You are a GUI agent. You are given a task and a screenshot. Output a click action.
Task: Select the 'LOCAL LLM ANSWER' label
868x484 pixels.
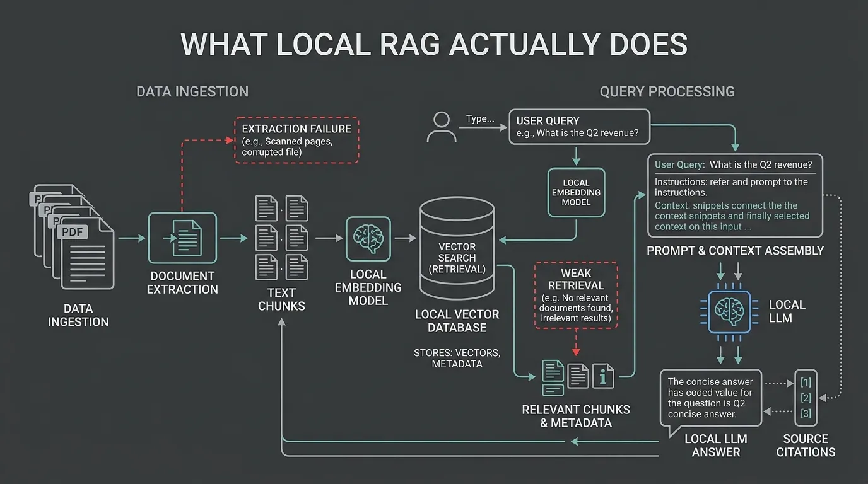[x=716, y=446]
